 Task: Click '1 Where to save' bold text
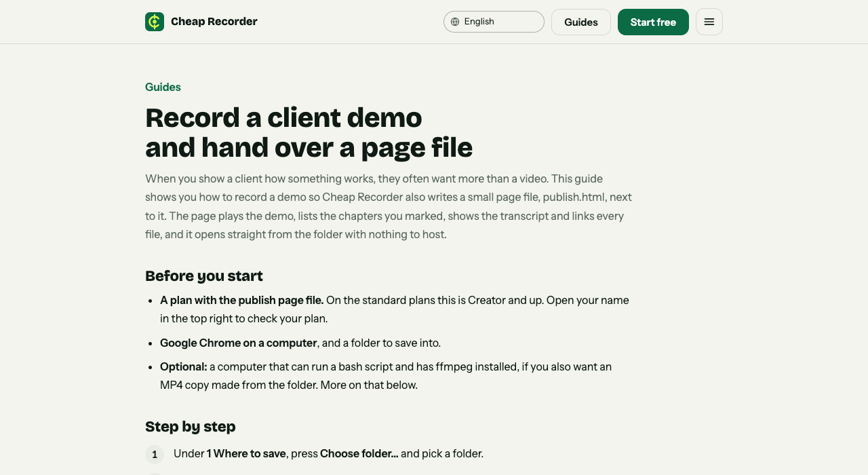(x=246, y=453)
